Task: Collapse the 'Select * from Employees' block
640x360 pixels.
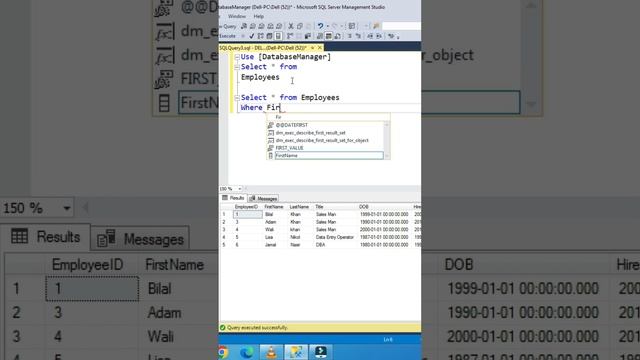Action: point(237,98)
